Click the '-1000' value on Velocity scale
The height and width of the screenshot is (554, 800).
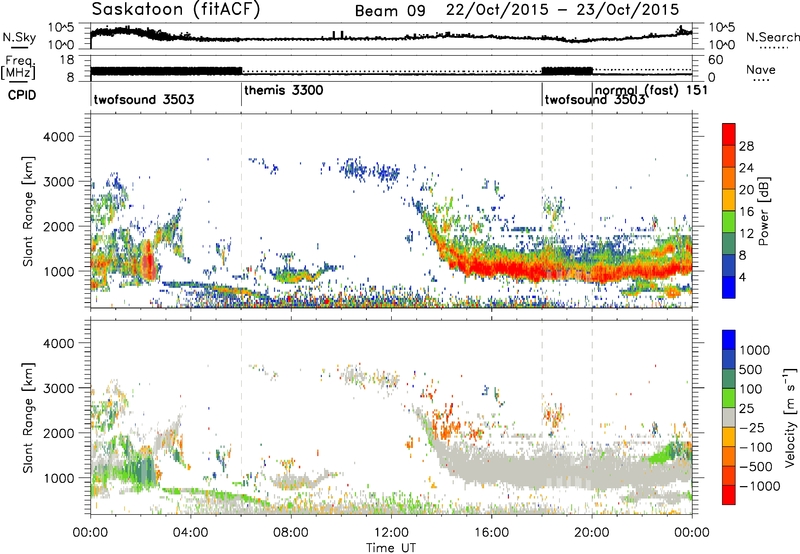(x=759, y=486)
